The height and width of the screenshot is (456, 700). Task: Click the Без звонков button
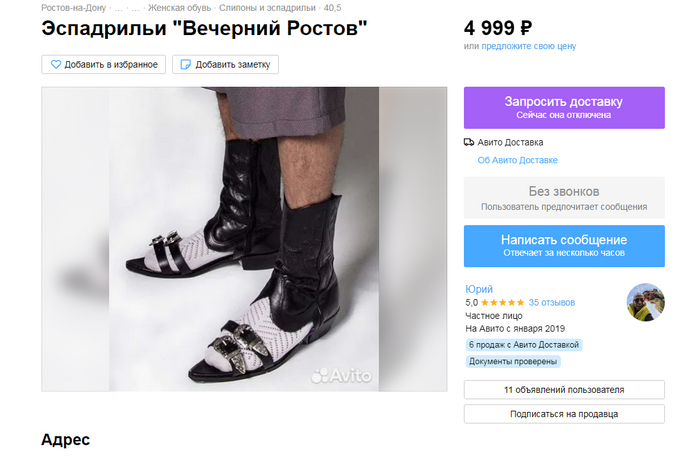pos(564,198)
